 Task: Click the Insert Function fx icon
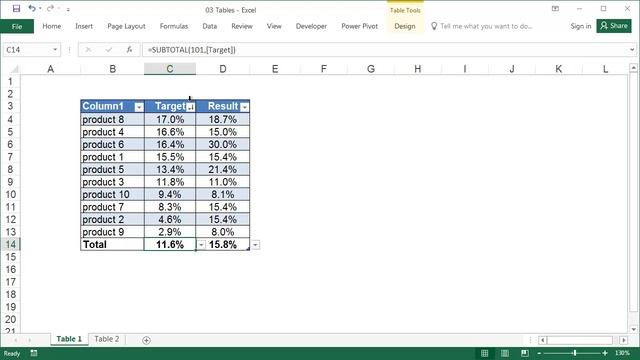[x=129, y=50]
